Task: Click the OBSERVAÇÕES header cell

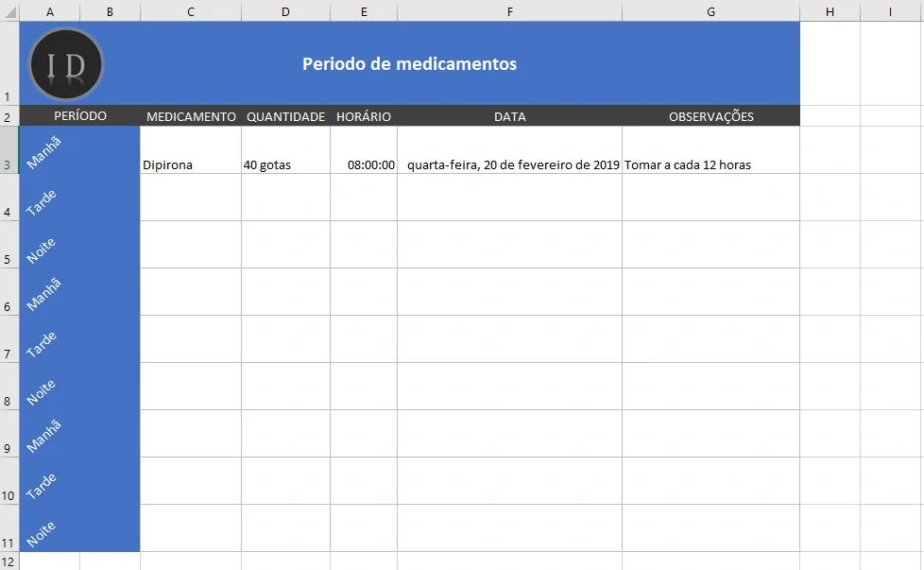Action: coord(710,115)
